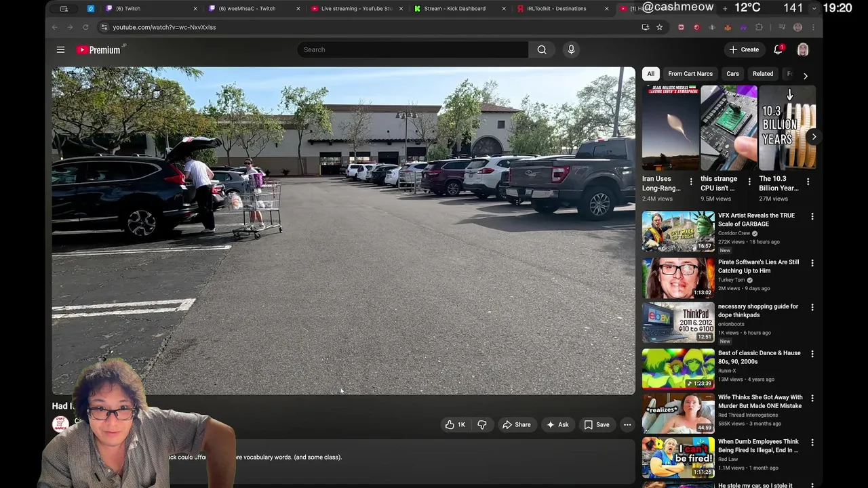Open options for classic Dance & House video

[x=812, y=354]
